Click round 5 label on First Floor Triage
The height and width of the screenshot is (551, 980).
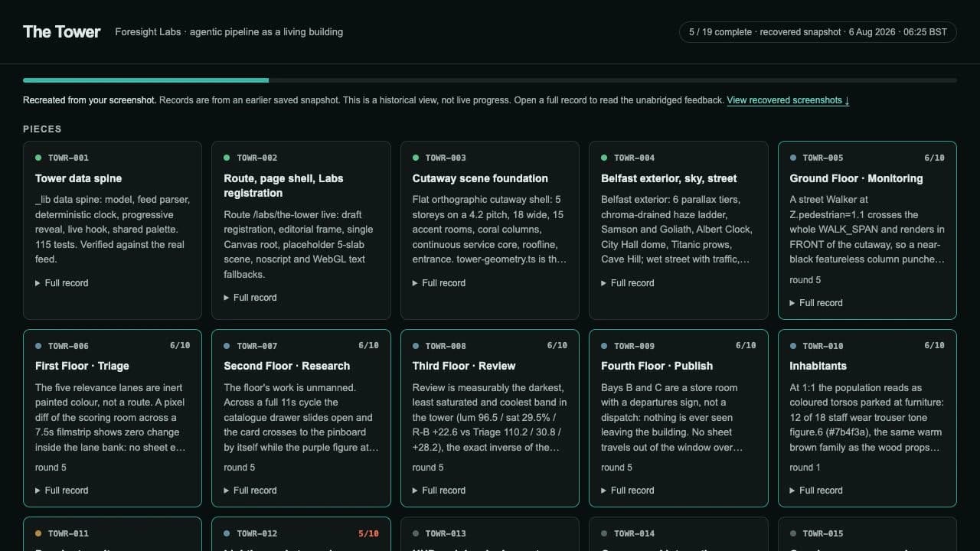click(x=51, y=468)
